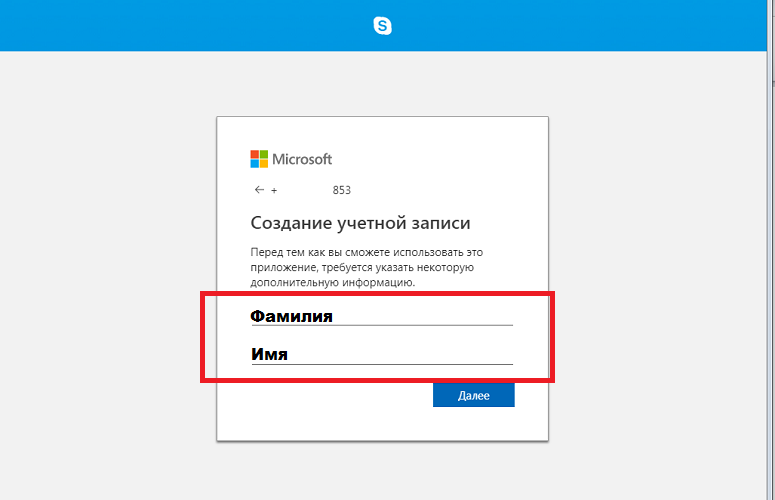Screen dimensions: 775x500
Task: Click the underline beneath Фамилия field
Action: click(382, 325)
